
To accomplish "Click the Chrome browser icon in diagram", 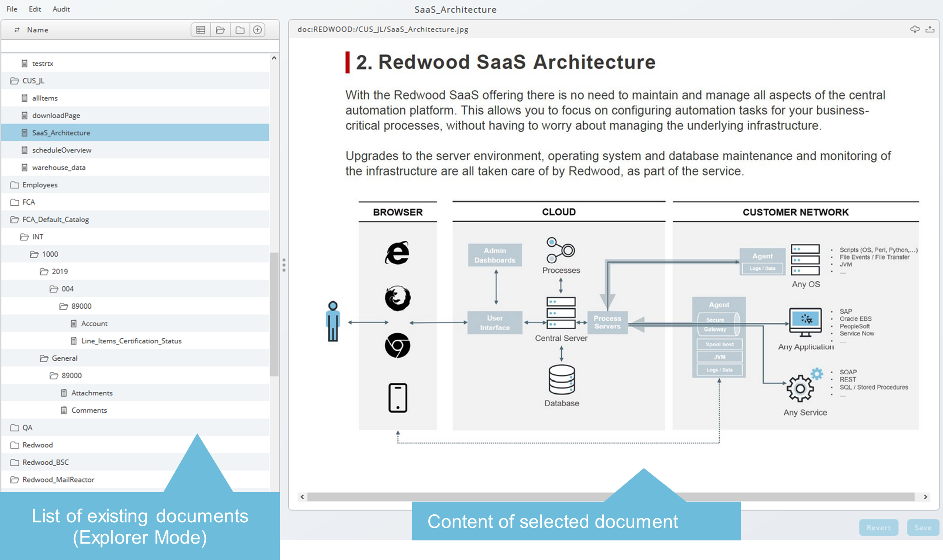I will pos(398,345).
